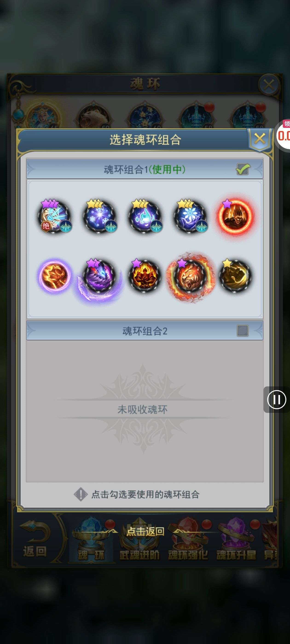The image size is (290, 644).
Task: Choose the blue flame soul ring icon
Action: click(145, 216)
